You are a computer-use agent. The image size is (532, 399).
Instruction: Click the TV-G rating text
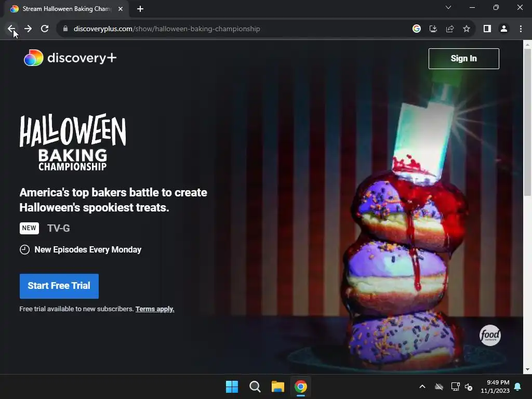point(58,228)
